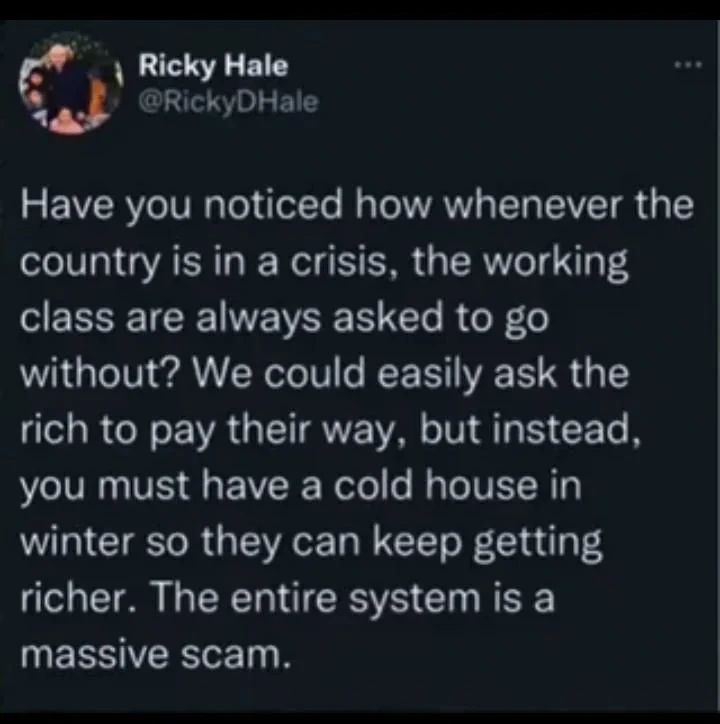
Task: Click the word "richer" in the tweet
Action: tap(73, 598)
